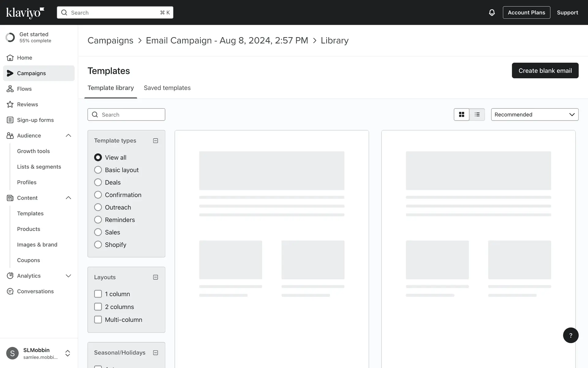Switch to list view icon
Image resolution: width=588 pixels, height=368 pixels.
click(x=477, y=114)
